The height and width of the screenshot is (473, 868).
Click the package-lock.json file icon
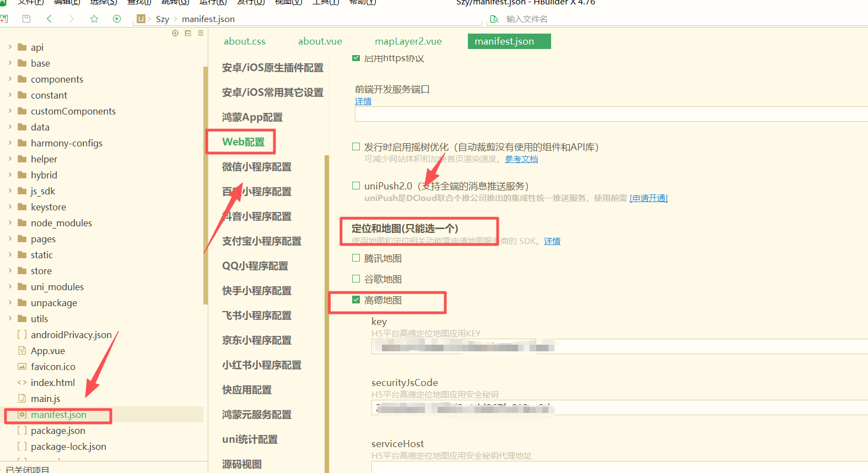[22, 446]
